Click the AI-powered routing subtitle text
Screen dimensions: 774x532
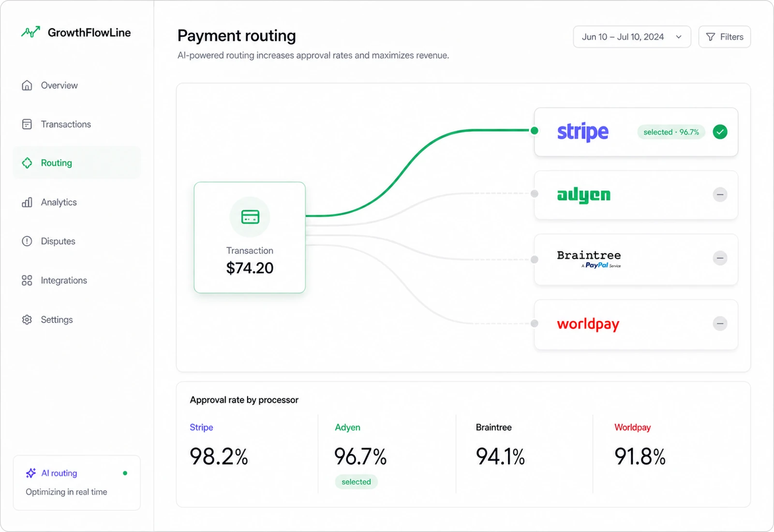coord(313,56)
